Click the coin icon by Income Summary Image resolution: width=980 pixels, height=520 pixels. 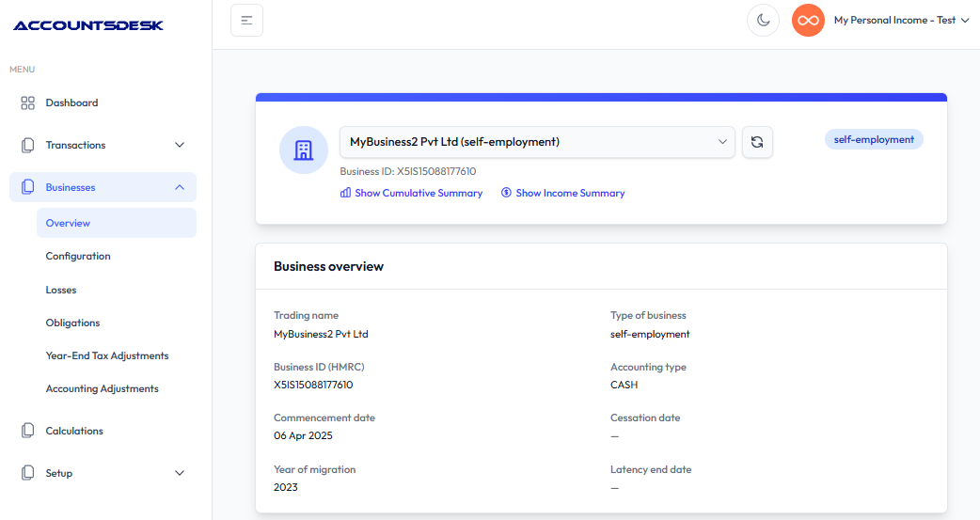(x=506, y=193)
